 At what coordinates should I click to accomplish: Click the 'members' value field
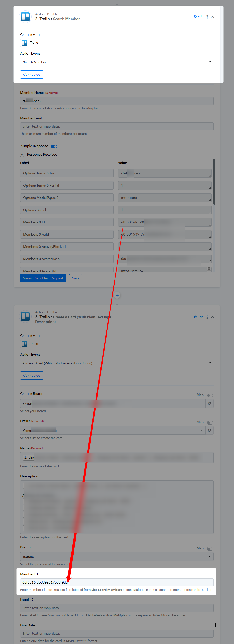pos(165,198)
